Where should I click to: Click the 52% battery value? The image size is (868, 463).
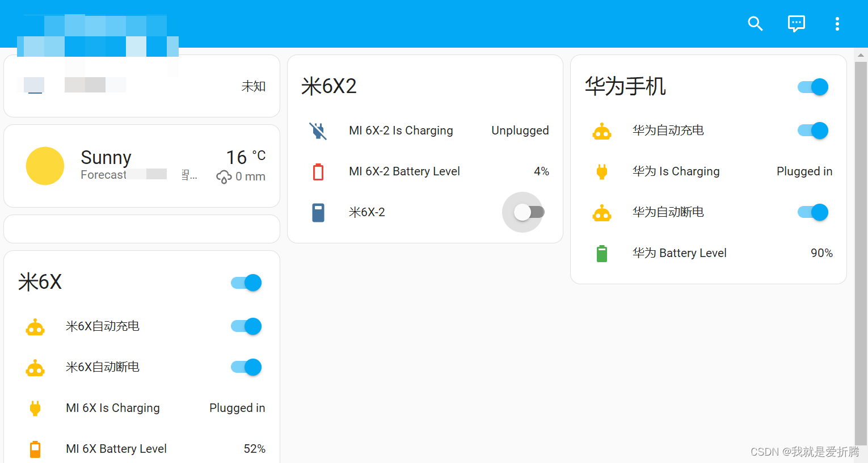pyautogui.click(x=255, y=449)
